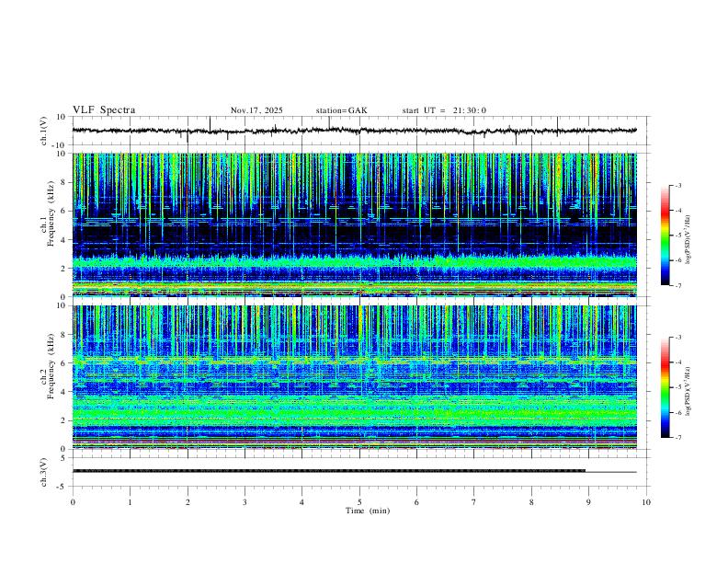Click the "-10" tick on ch.1(V) axis

(x=61, y=145)
